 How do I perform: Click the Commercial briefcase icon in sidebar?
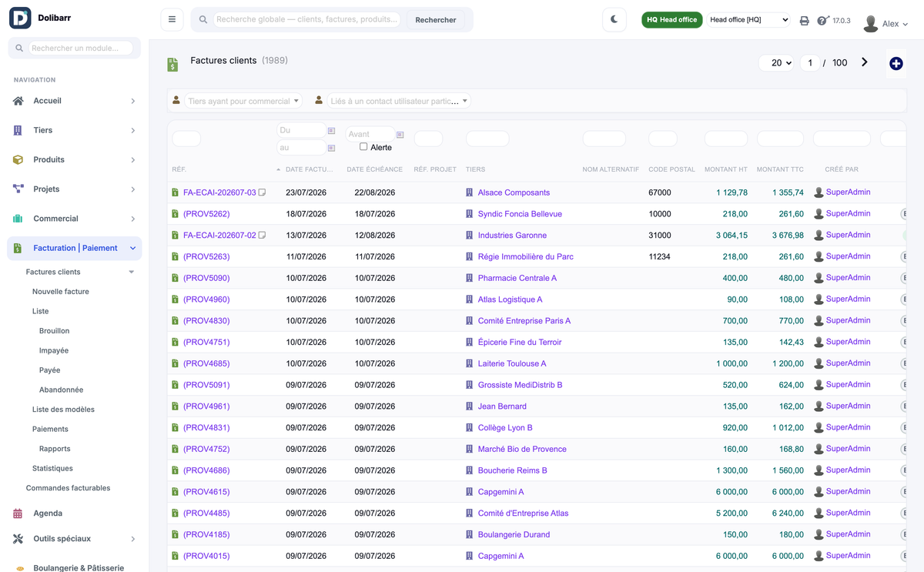(18, 219)
